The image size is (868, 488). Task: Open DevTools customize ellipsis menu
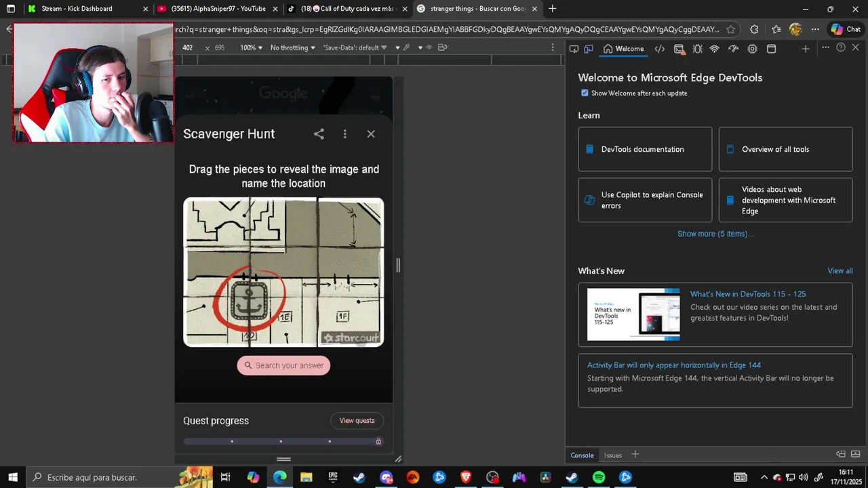click(825, 47)
